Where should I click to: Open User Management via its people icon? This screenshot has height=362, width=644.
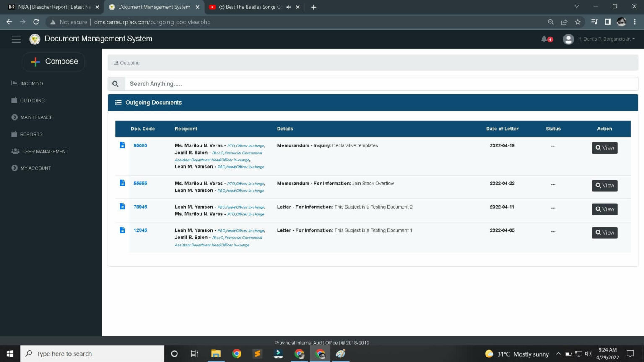click(14, 151)
